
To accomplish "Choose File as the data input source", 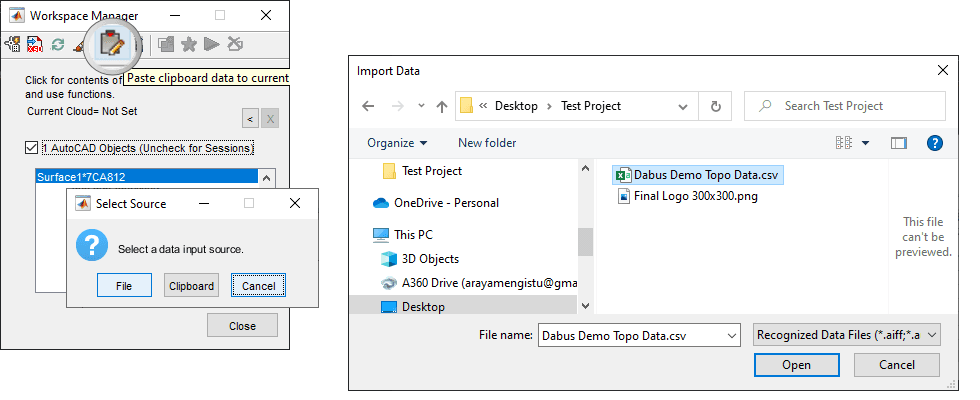I will (124, 286).
